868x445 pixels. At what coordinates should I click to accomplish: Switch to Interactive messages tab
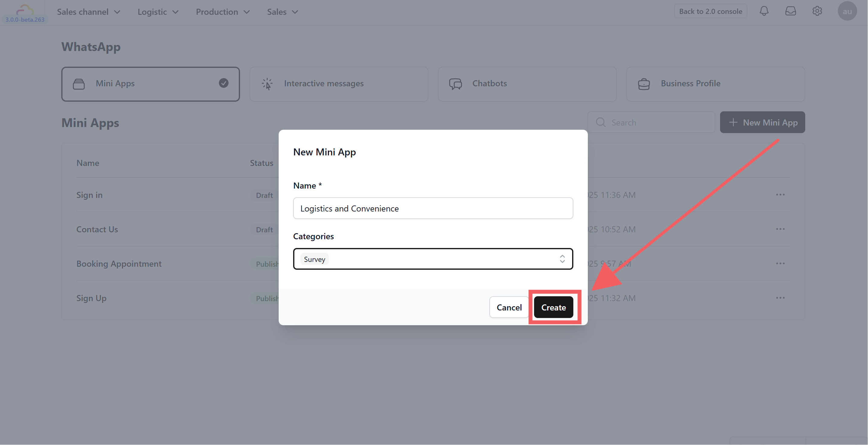tap(339, 84)
